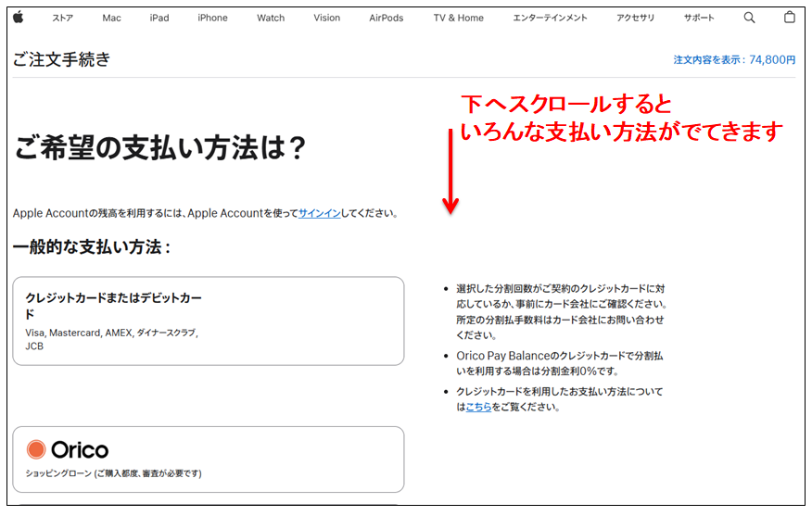Click the Apple logo icon

[x=19, y=17]
